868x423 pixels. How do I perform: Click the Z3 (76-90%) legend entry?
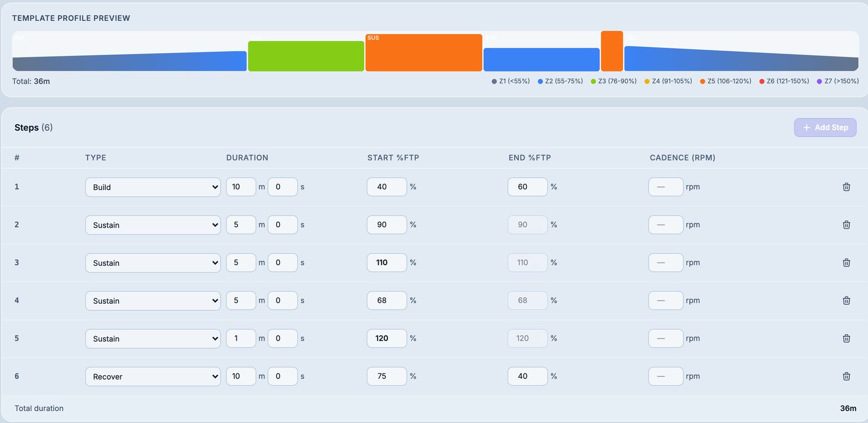point(614,81)
